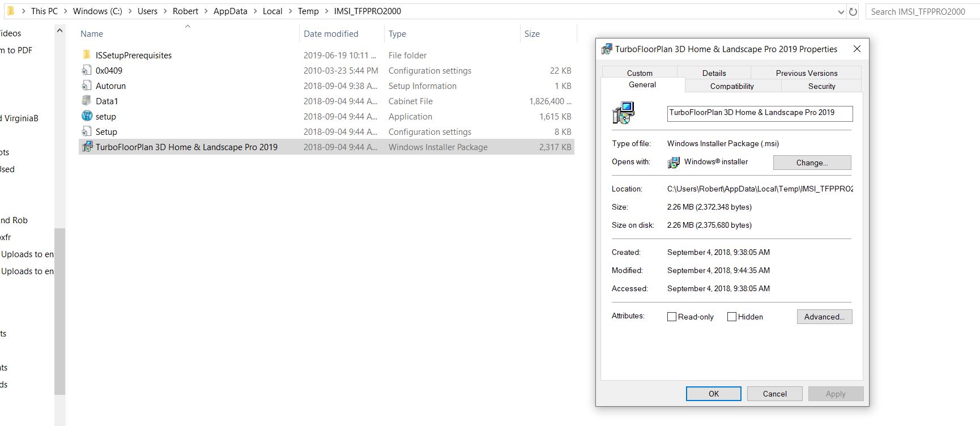Image resolution: width=980 pixels, height=426 pixels.
Task: Open Advanced... attributes button
Action: [x=824, y=317]
